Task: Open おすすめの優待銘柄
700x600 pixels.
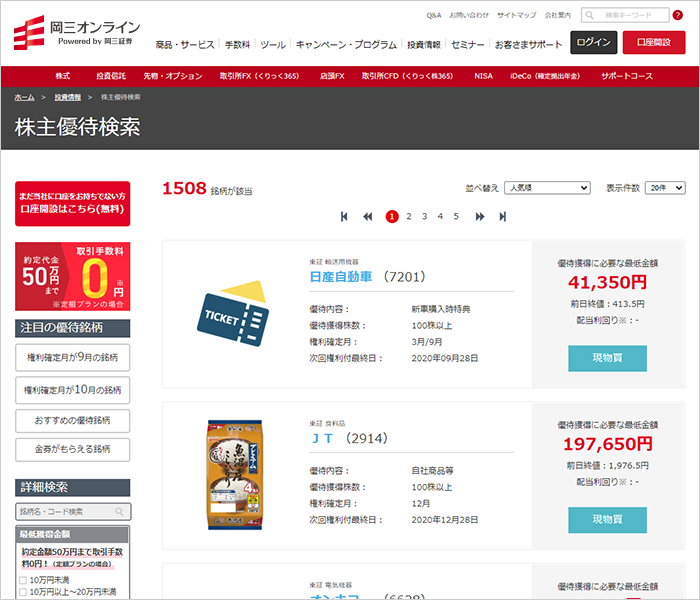Action: pos(73,421)
